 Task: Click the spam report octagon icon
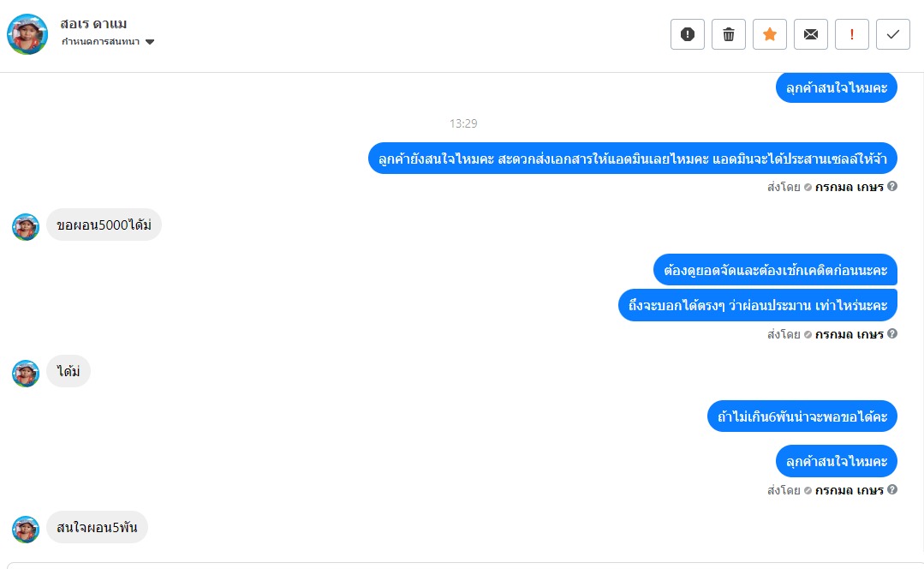point(687,34)
